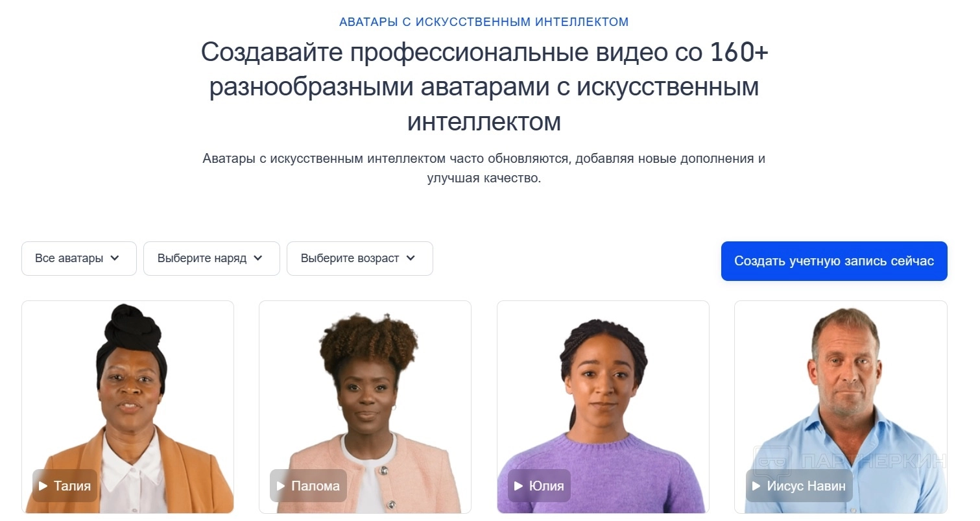Play the Палома avatar preview icon
The width and height of the screenshot is (980, 521).
point(281,486)
